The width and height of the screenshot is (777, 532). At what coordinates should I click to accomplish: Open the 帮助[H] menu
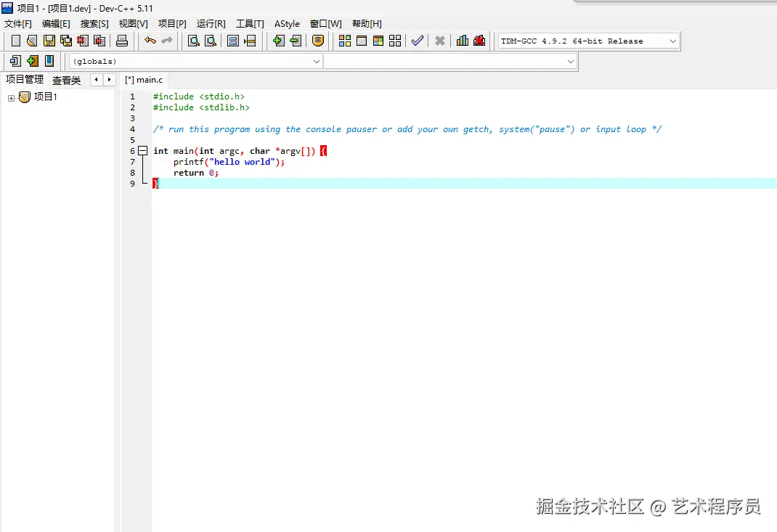tap(367, 24)
